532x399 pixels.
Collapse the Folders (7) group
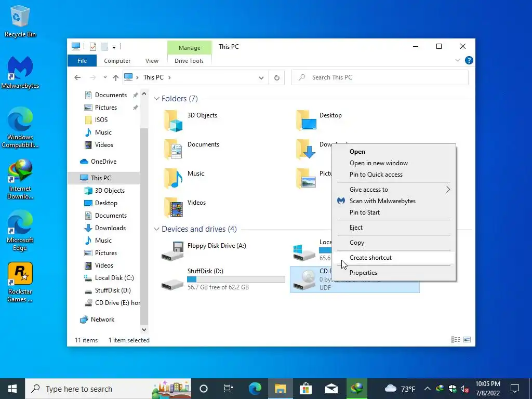[x=156, y=98]
